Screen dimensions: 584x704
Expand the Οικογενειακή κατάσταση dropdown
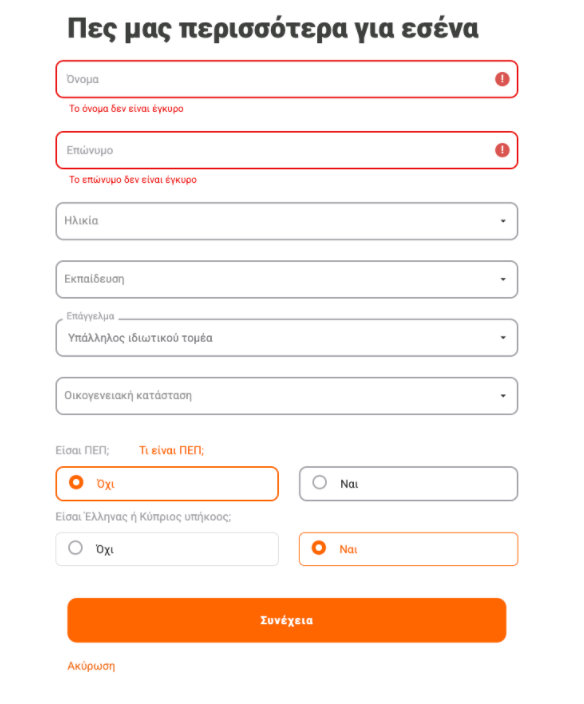coord(287,396)
